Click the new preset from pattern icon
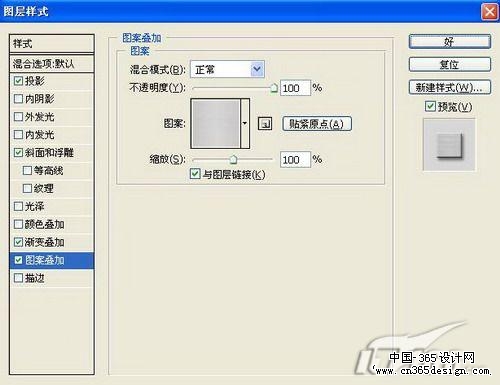The image size is (500, 385). tap(265, 124)
